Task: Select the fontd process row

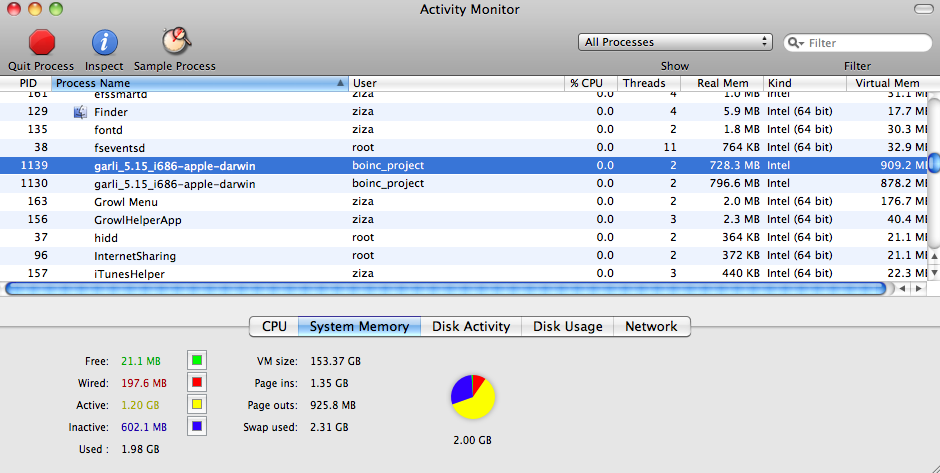Action: [x=463, y=129]
